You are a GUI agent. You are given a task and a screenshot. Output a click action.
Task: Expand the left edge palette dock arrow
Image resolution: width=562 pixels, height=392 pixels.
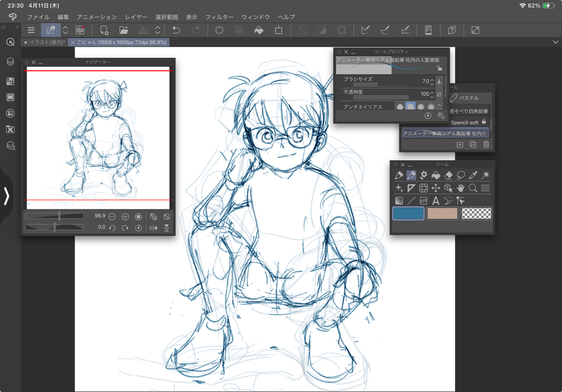[x=6, y=196]
